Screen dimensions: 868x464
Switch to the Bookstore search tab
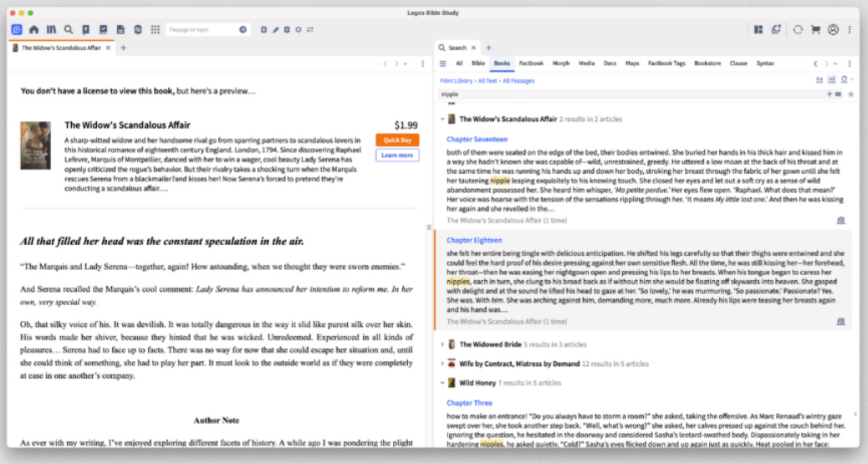click(707, 64)
